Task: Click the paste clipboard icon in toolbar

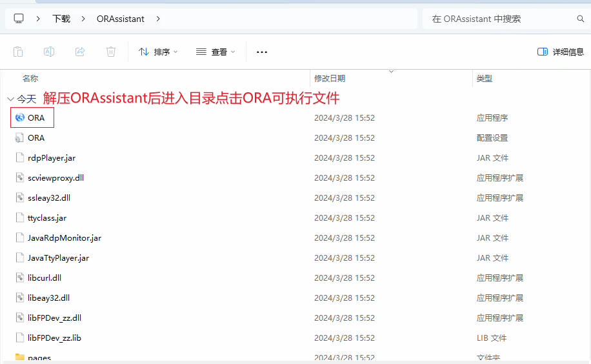Action: point(18,52)
